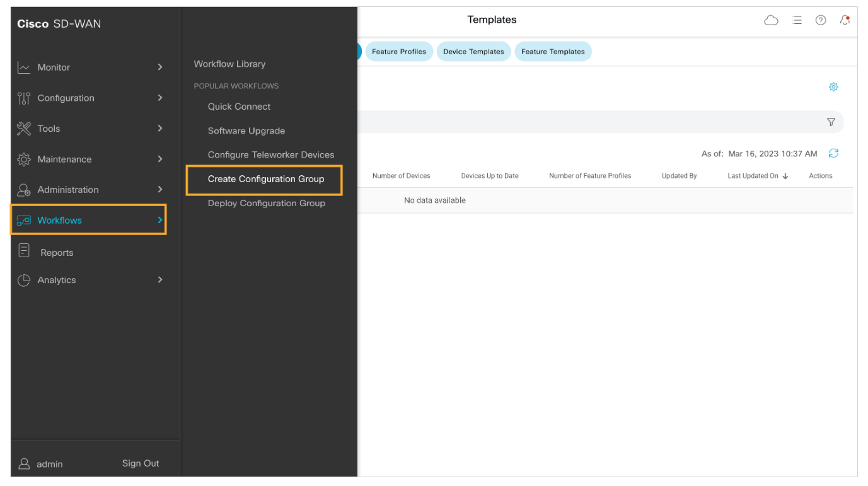Open the notifications bell icon

click(x=845, y=20)
